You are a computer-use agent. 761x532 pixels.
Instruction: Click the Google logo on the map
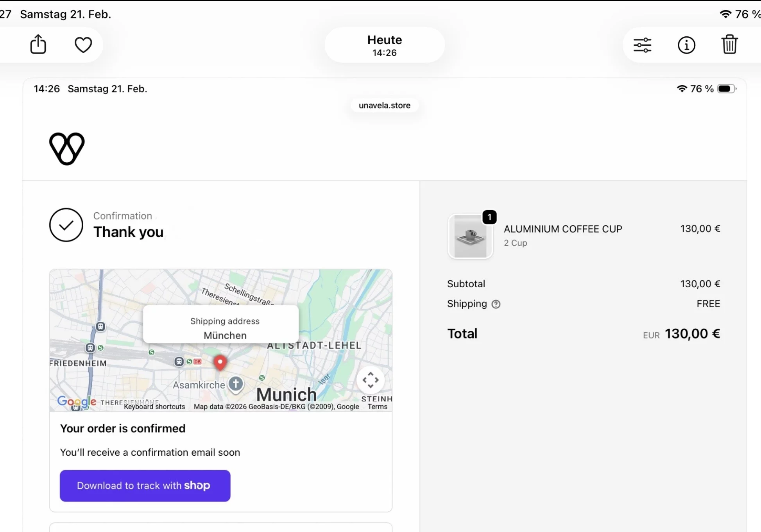tap(77, 401)
